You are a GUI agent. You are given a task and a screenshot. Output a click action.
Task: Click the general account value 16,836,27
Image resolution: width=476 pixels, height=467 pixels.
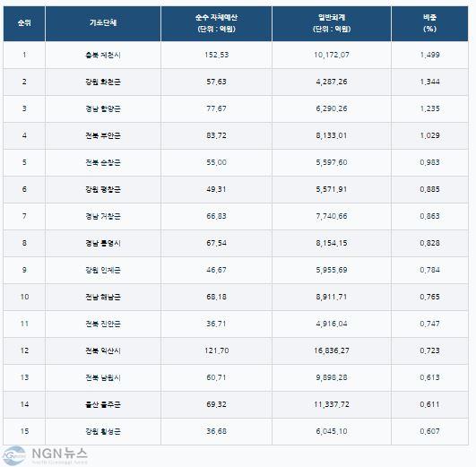click(332, 350)
